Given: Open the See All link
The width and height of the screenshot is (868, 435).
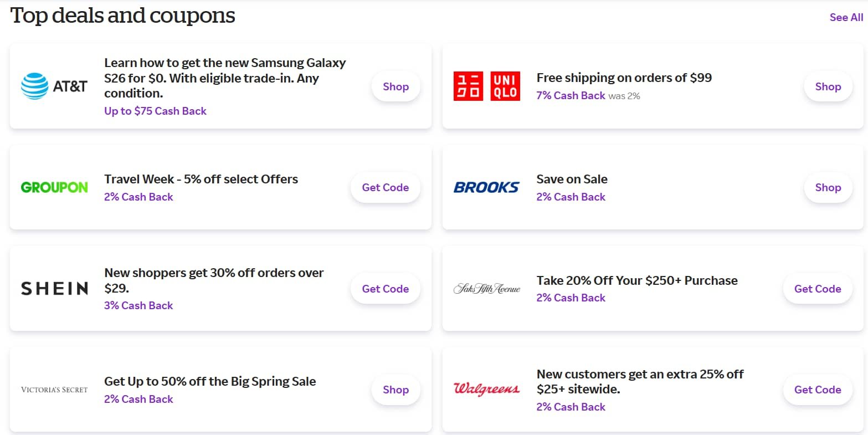Looking at the screenshot, I should point(845,17).
